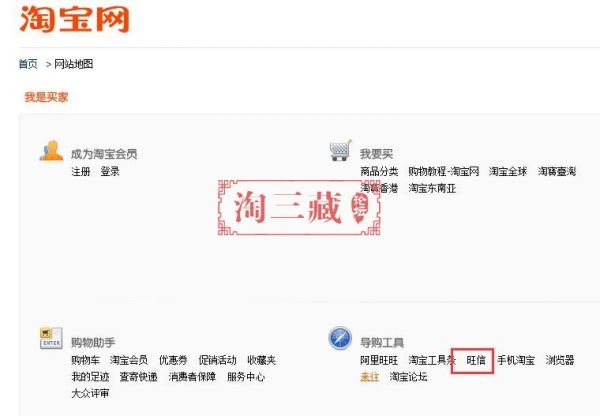Open 淘宝东南亚 link
The width and height of the screenshot is (600, 416).
tap(432, 188)
